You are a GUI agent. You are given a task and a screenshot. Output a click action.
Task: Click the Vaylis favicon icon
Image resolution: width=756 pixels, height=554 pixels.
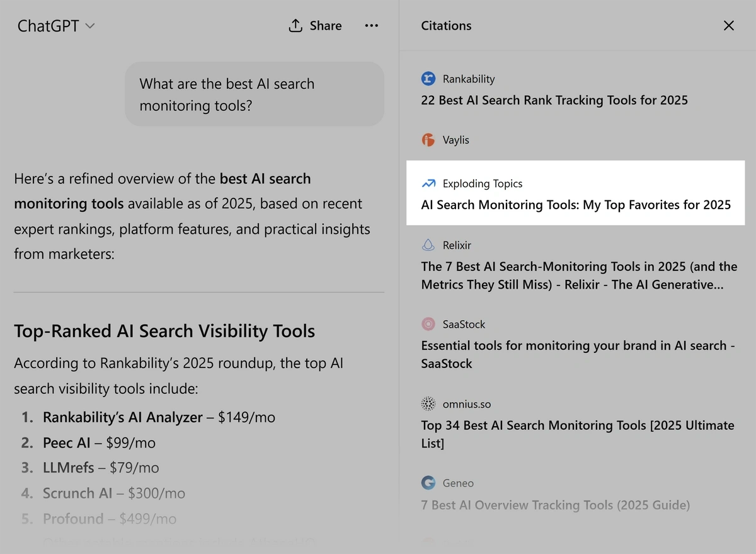[428, 140]
